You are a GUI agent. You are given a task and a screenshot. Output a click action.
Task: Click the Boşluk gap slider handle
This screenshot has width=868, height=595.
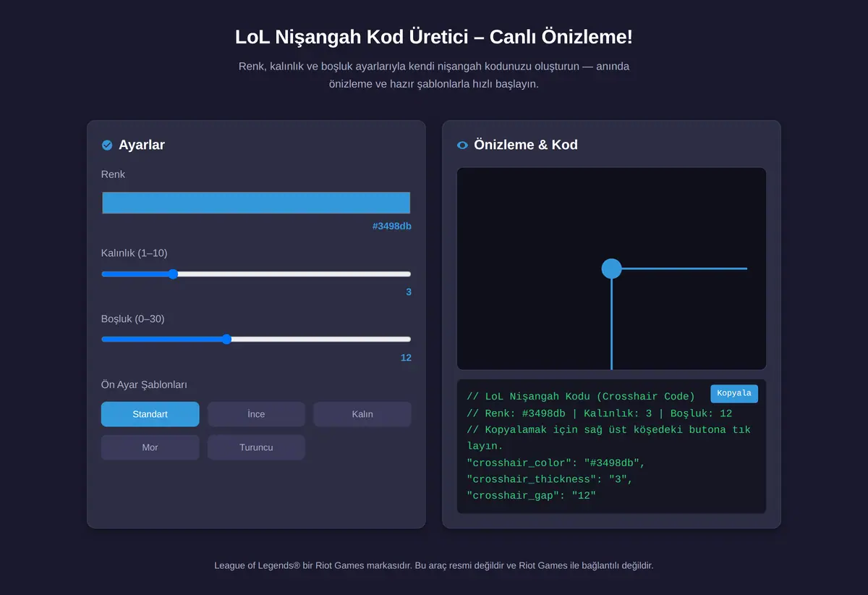(x=226, y=339)
